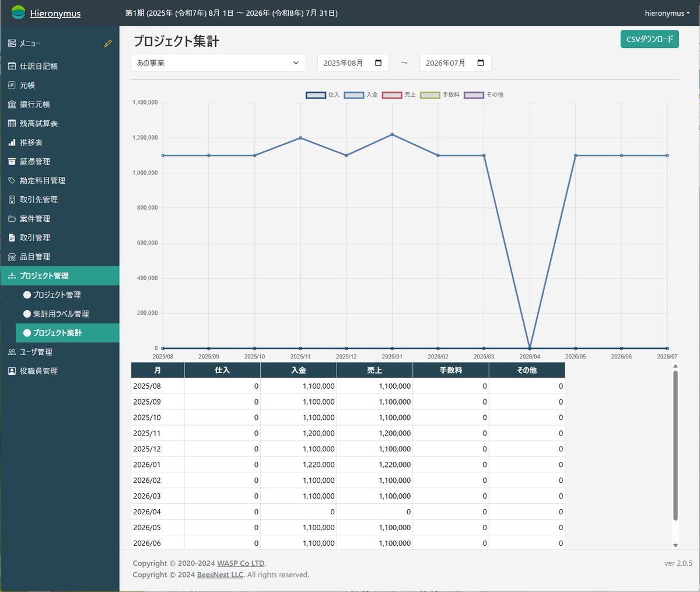Open the 取引先管理 menu item
This screenshot has width=700, height=592.
point(38,200)
